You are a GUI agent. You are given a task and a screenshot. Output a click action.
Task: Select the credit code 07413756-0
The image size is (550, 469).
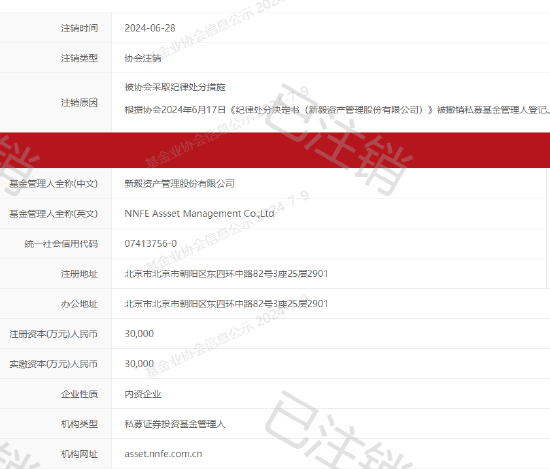tap(151, 243)
